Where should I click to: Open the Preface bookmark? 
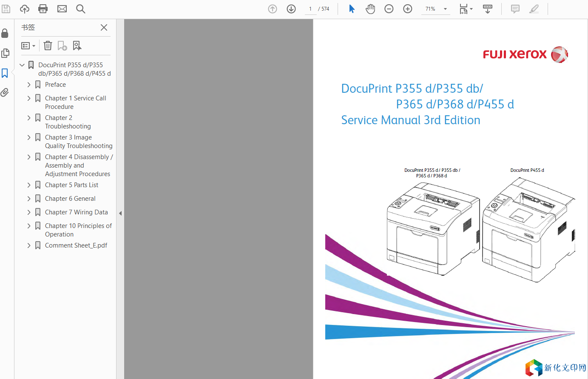point(55,85)
